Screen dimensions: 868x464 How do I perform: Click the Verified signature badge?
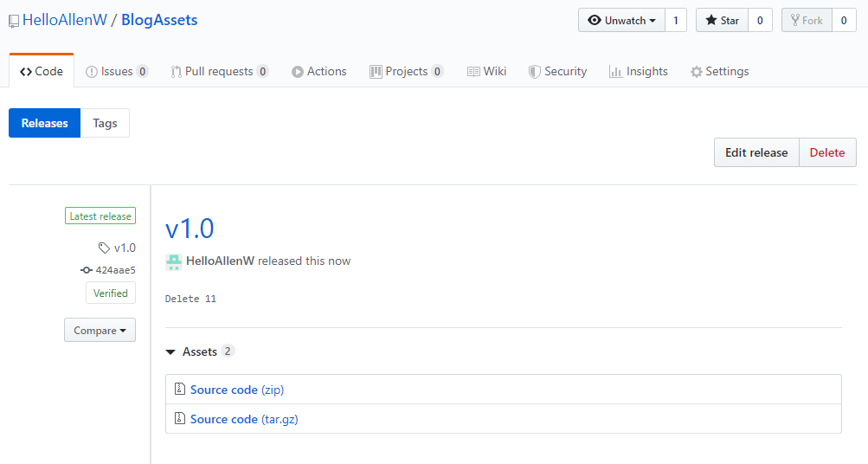pos(111,293)
